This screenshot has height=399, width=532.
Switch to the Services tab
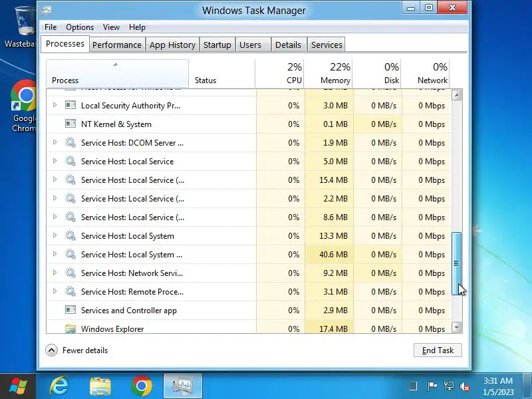[327, 45]
